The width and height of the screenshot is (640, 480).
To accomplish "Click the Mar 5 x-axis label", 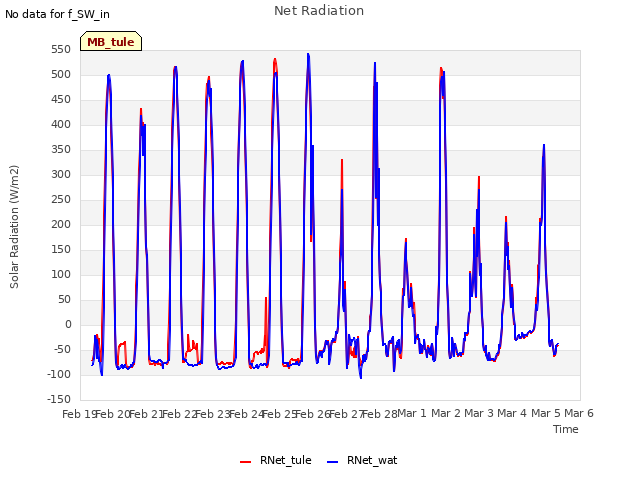I will coord(546,413).
